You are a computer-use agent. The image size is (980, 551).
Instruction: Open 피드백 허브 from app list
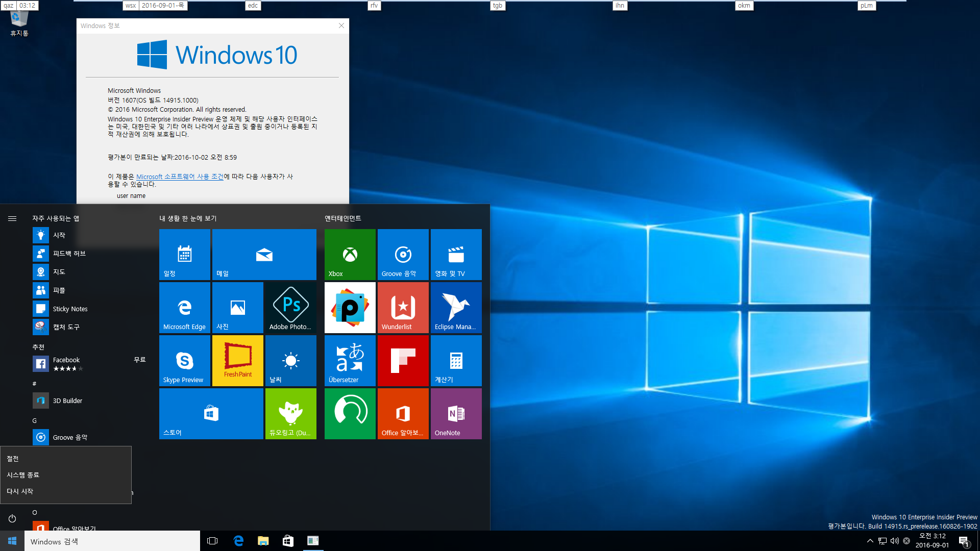[89, 254]
